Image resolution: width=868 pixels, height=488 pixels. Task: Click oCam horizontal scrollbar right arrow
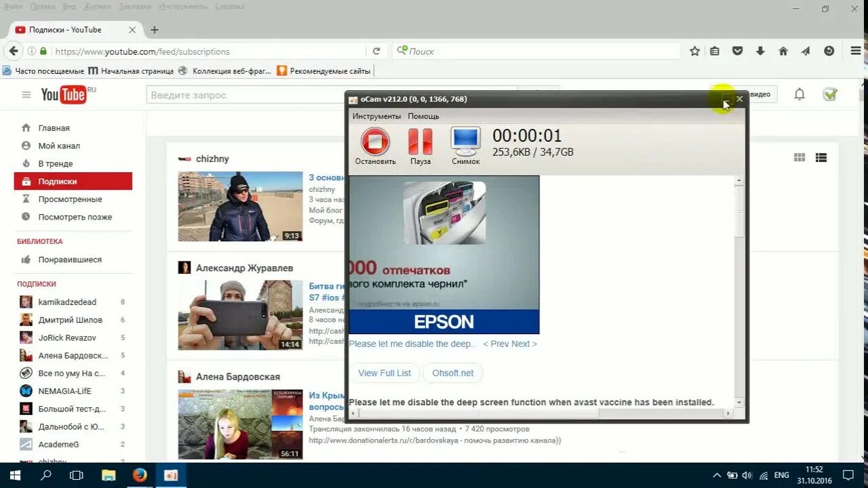tap(728, 413)
